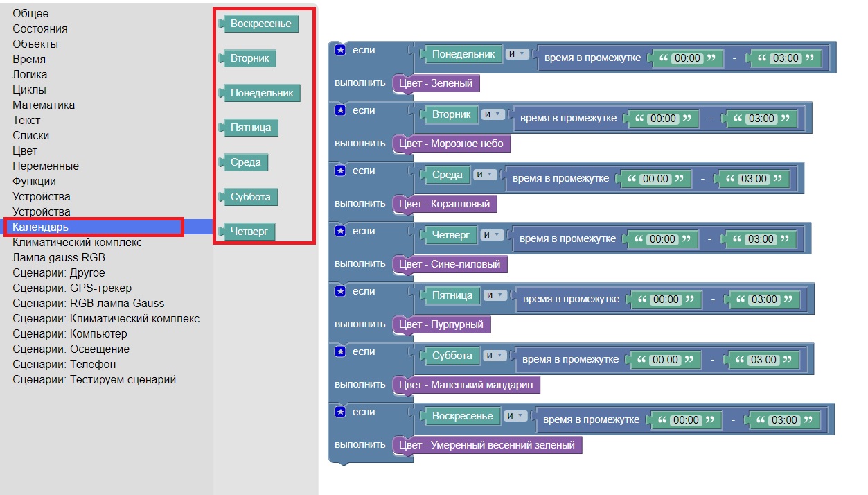Open the 'и' operator dropdown next to Воскресенье
This screenshot has width=868, height=495.
(515, 416)
